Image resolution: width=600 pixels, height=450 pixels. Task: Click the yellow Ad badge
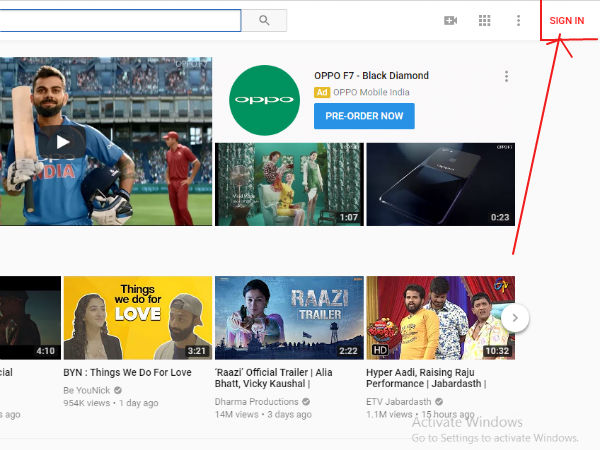tap(322, 92)
